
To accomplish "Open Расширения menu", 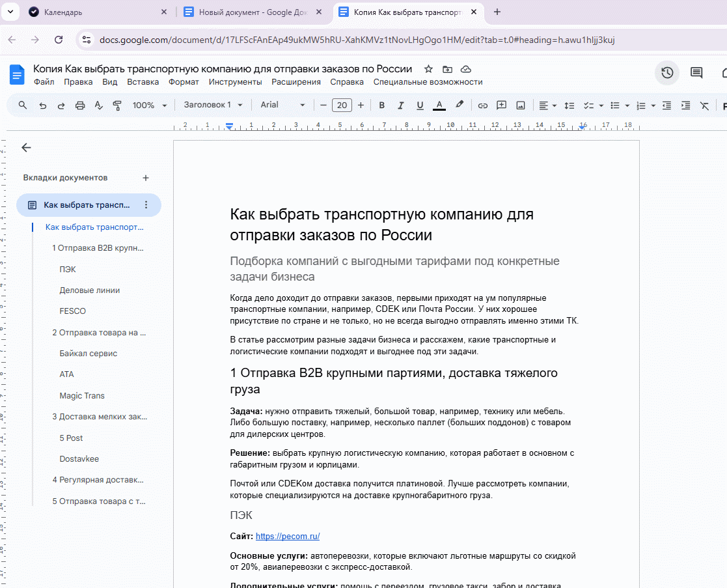I will tap(296, 82).
